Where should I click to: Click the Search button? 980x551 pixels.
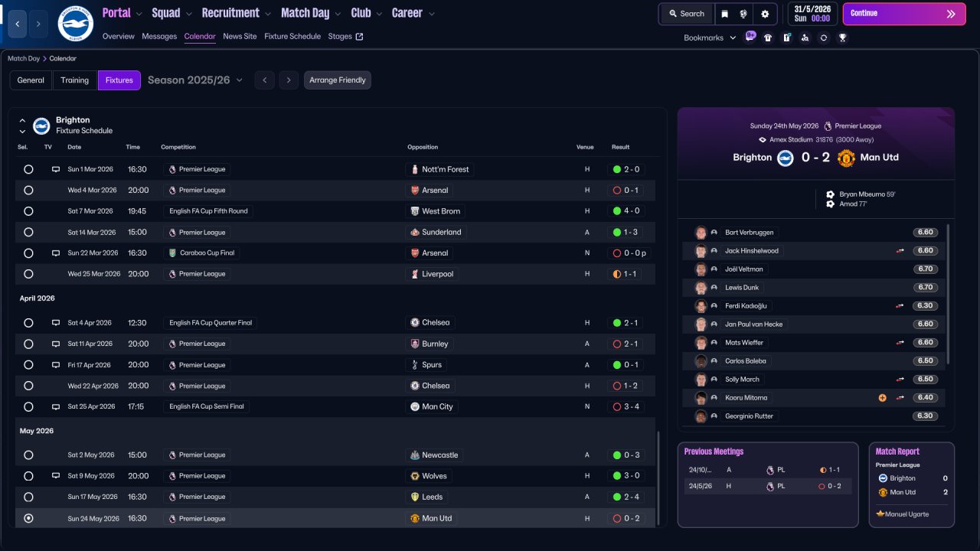tap(686, 14)
